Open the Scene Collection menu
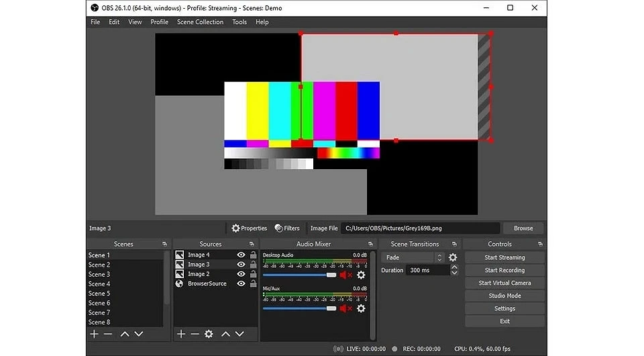Viewport: 644px width, 356px height. (x=200, y=22)
